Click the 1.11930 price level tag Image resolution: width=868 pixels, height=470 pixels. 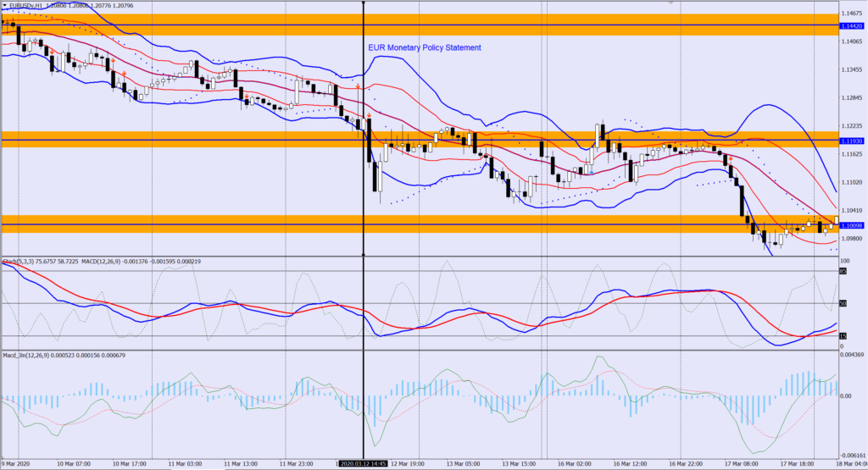pyautogui.click(x=851, y=141)
